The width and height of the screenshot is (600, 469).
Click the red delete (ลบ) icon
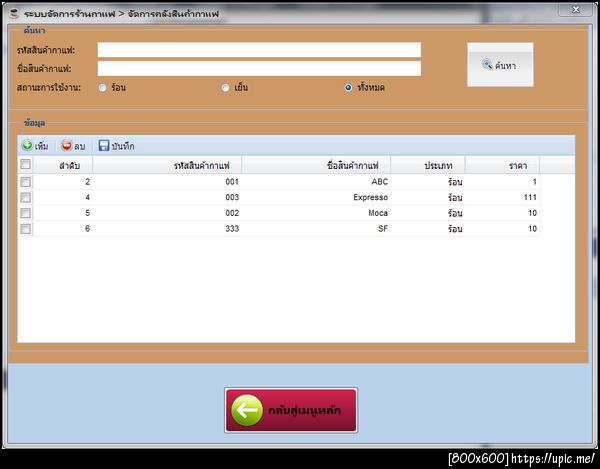pos(67,145)
